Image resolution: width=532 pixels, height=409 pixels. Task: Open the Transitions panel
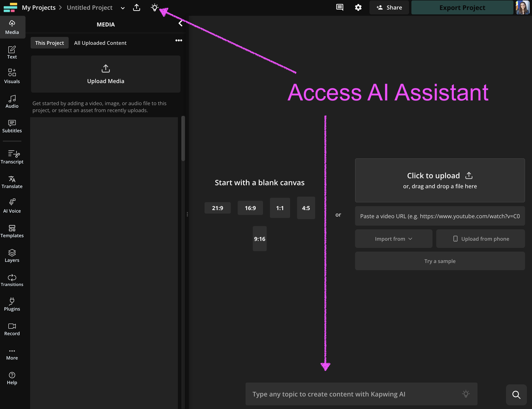coord(12,280)
